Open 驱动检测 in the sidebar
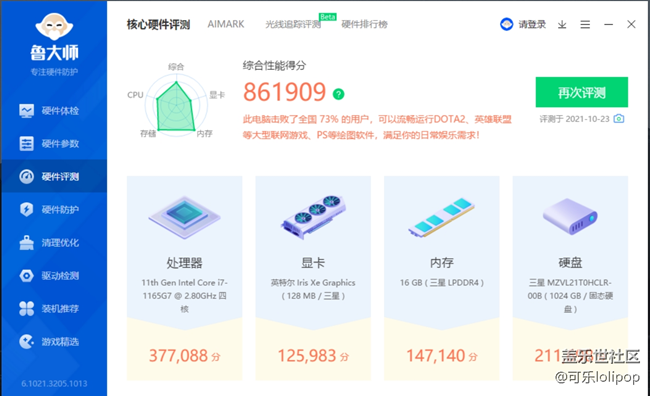Image resolution: width=650 pixels, height=396 pixels. tap(54, 276)
